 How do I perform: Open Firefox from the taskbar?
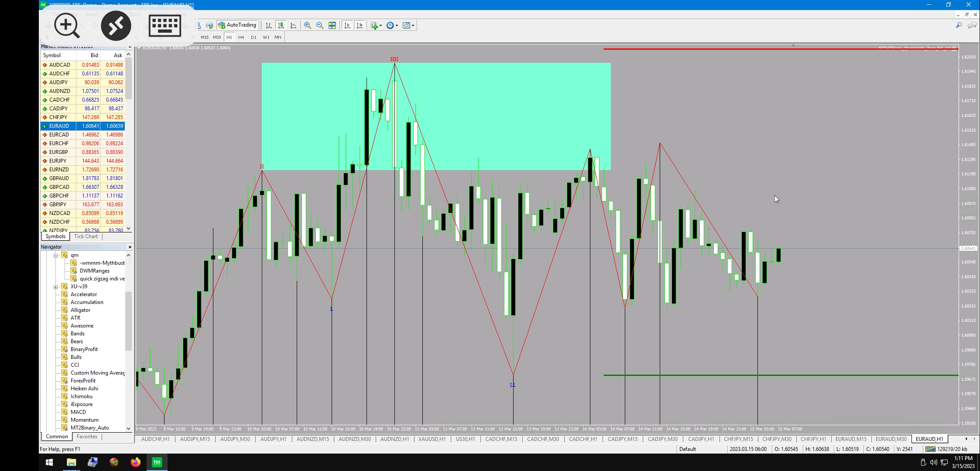(x=135, y=462)
